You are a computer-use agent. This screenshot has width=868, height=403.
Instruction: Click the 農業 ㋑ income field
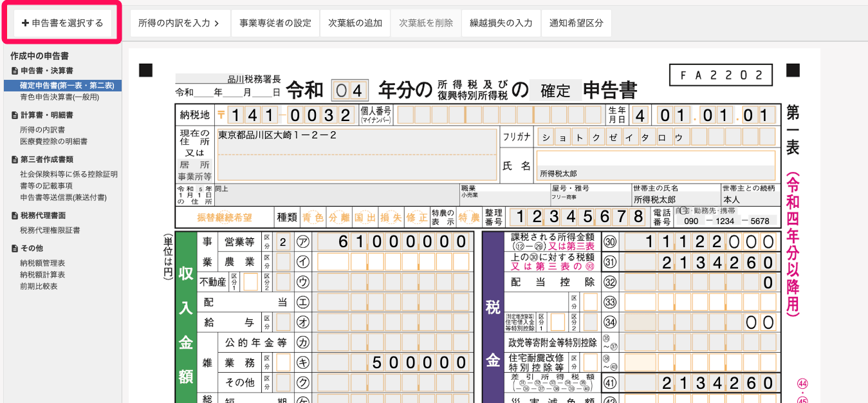(x=394, y=261)
